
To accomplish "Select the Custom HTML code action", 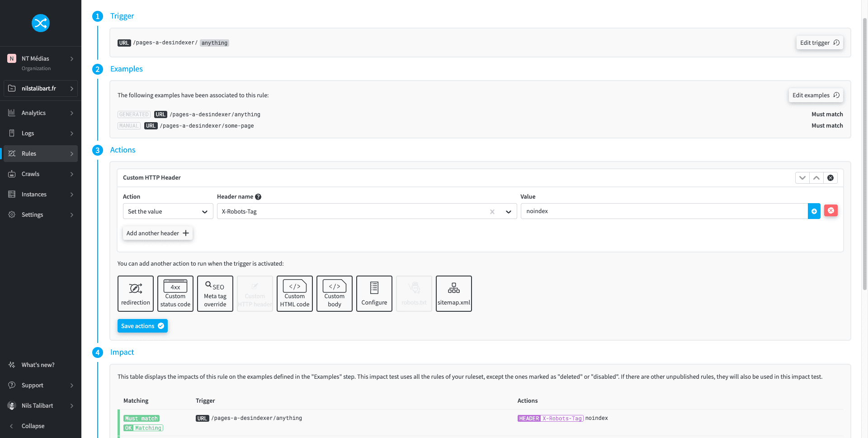I will 294,293.
